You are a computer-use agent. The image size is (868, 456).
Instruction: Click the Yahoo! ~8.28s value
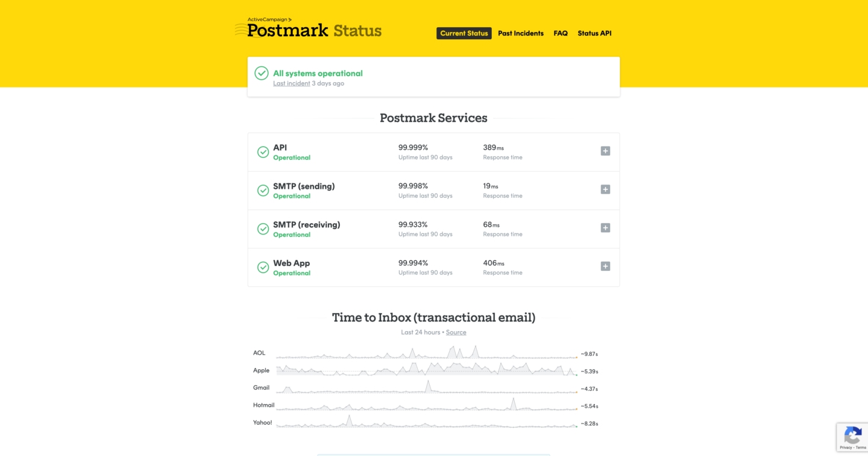pyautogui.click(x=590, y=423)
